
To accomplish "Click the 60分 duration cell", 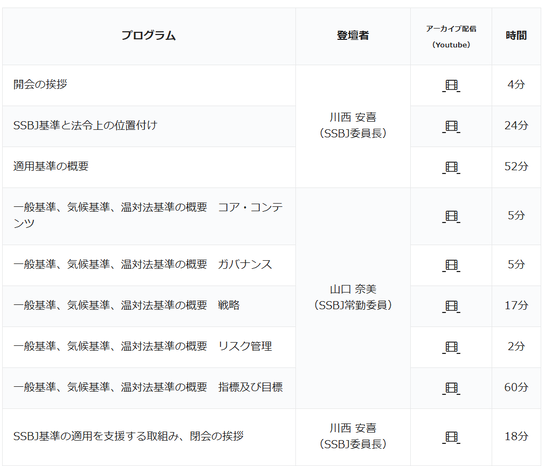I will (x=516, y=387).
